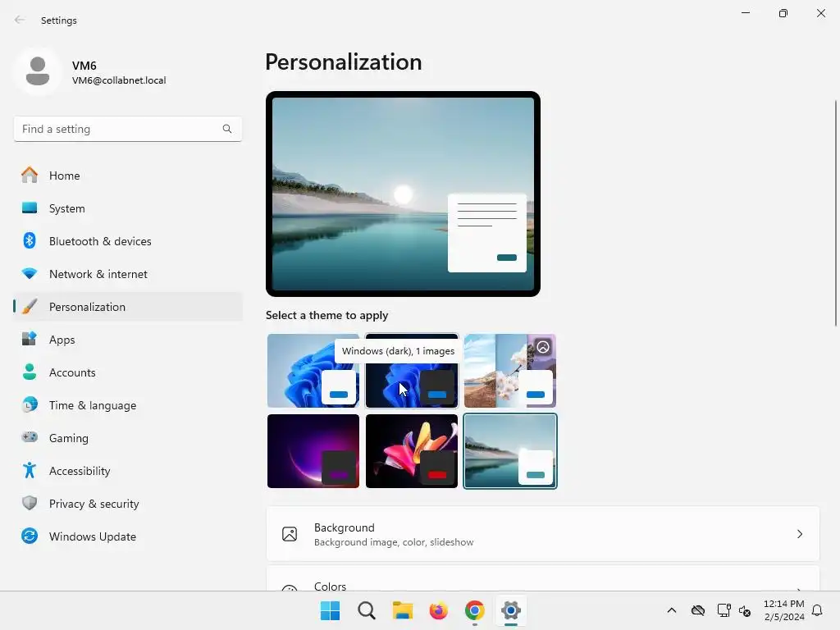Click the Windows Update refresh icon
The height and width of the screenshot is (630, 840).
pos(30,536)
